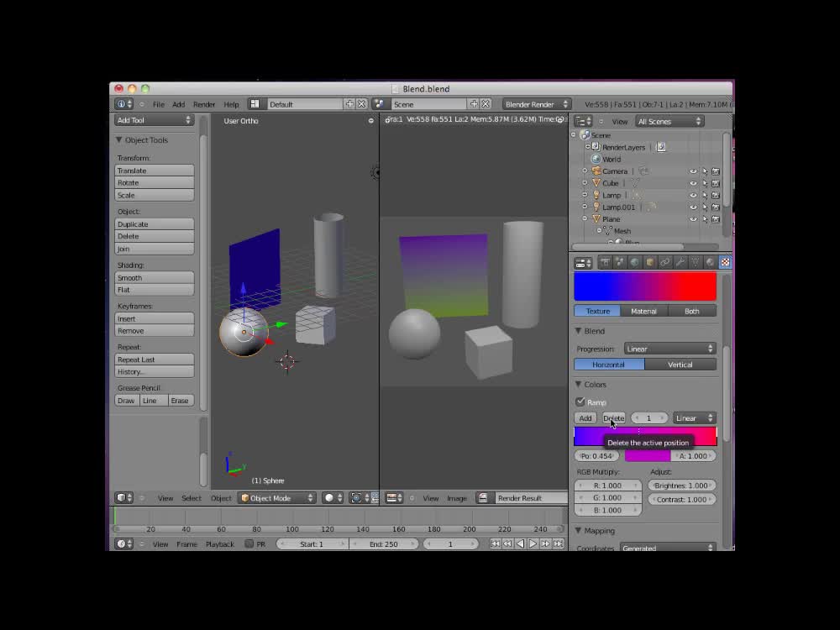The height and width of the screenshot is (630, 840).
Task: Open the Render menu in the top bar
Action: coord(204,104)
